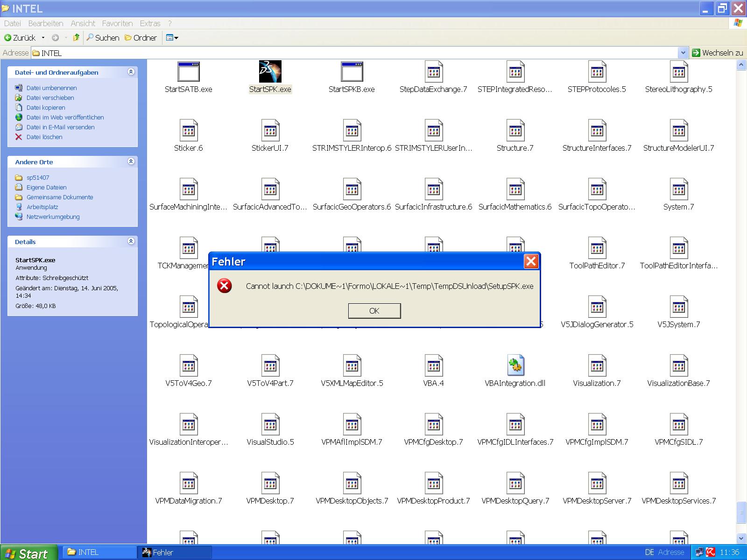Select the Sticker.6 file icon
This screenshot has height=560, width=747.
[189, 131]
